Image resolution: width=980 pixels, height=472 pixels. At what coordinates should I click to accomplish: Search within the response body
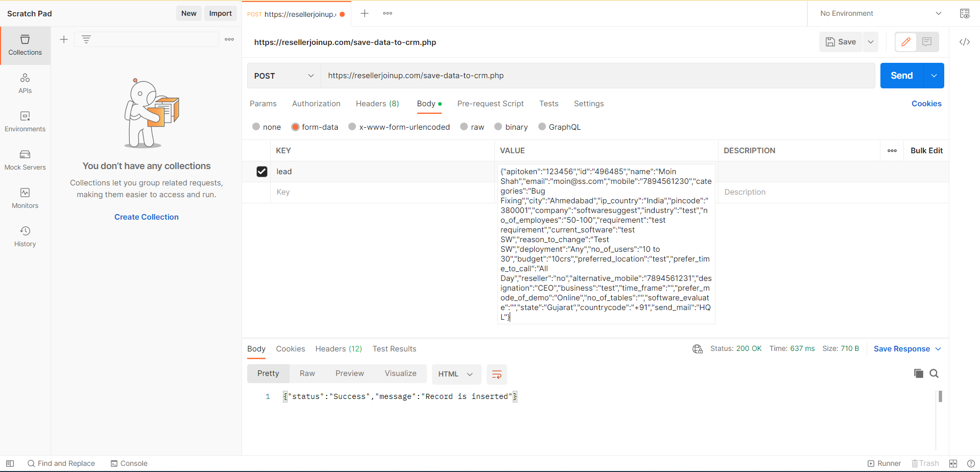(934, 373)
